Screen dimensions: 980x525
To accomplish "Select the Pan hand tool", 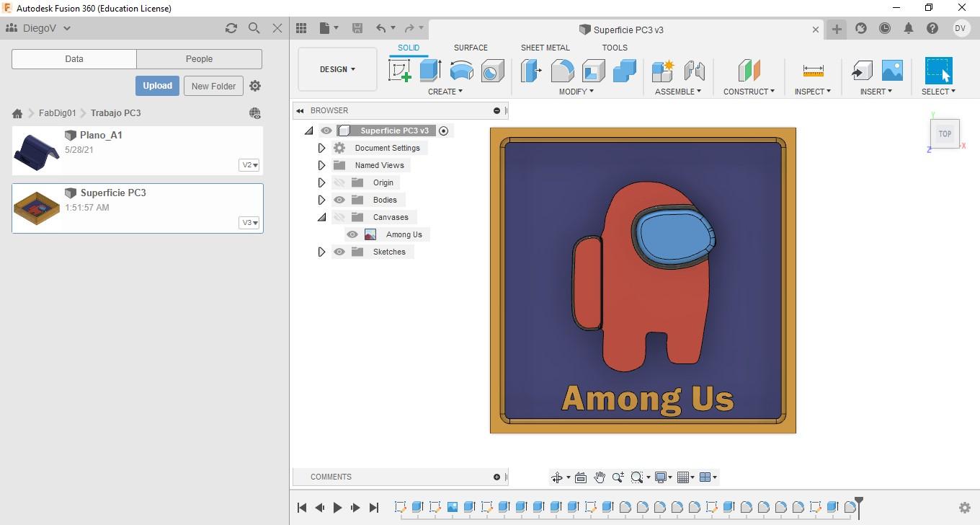I will (600, 477).
